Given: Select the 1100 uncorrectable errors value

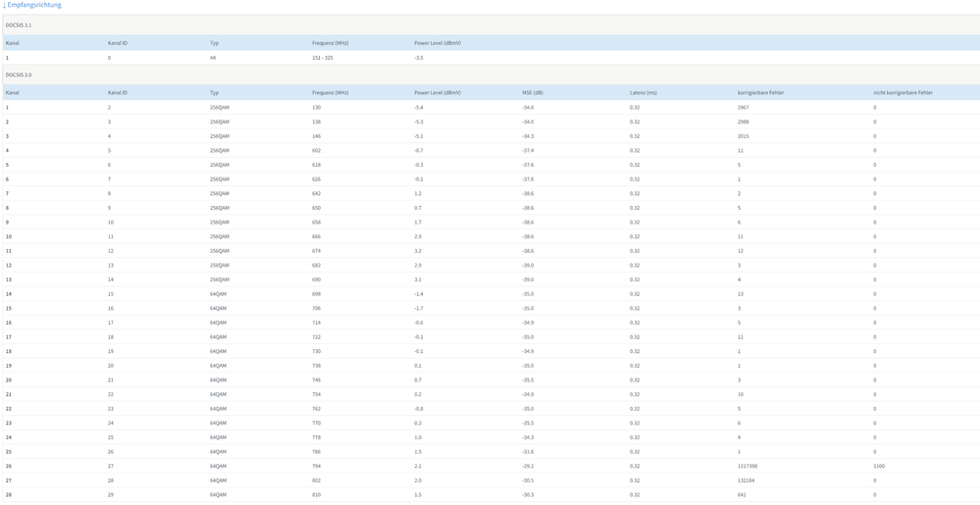Looking at the screenshot, I should pos(879,467).
